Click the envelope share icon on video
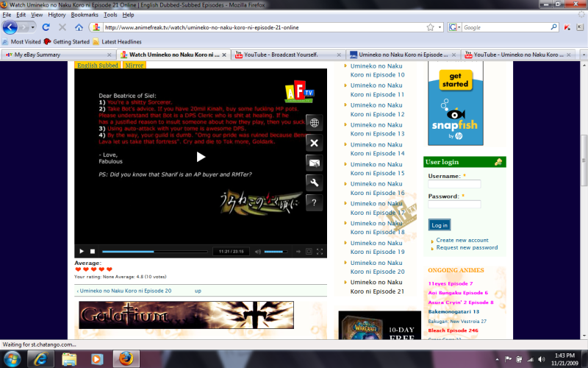The image size is (588, 368). [314, 163]
